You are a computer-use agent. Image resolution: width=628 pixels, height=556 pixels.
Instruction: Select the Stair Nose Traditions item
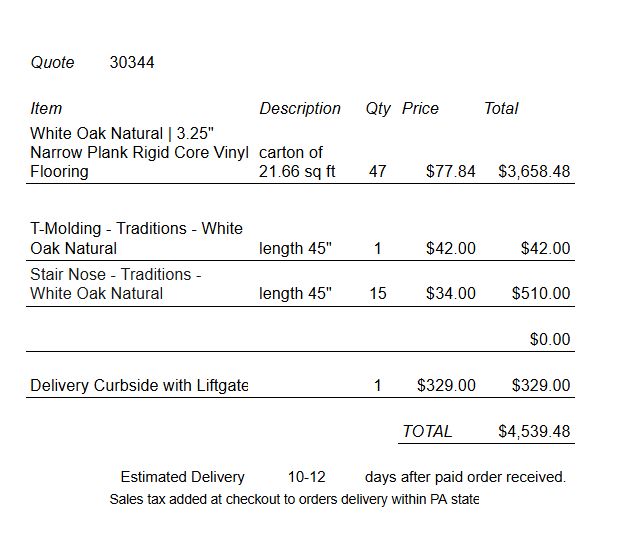coord(116,284)
